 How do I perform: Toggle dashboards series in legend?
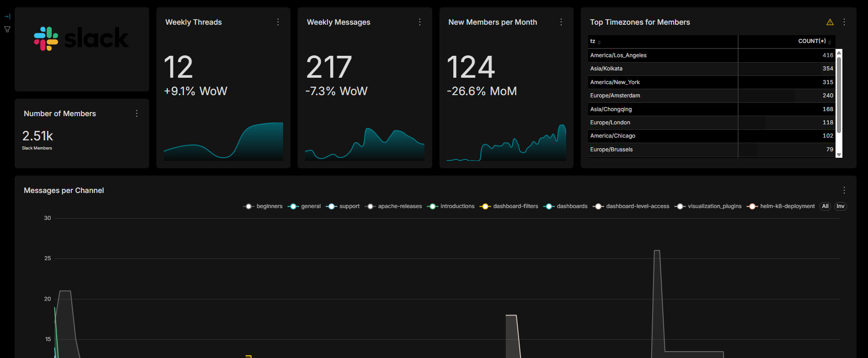pyautogui.click(x=566, y=206)
